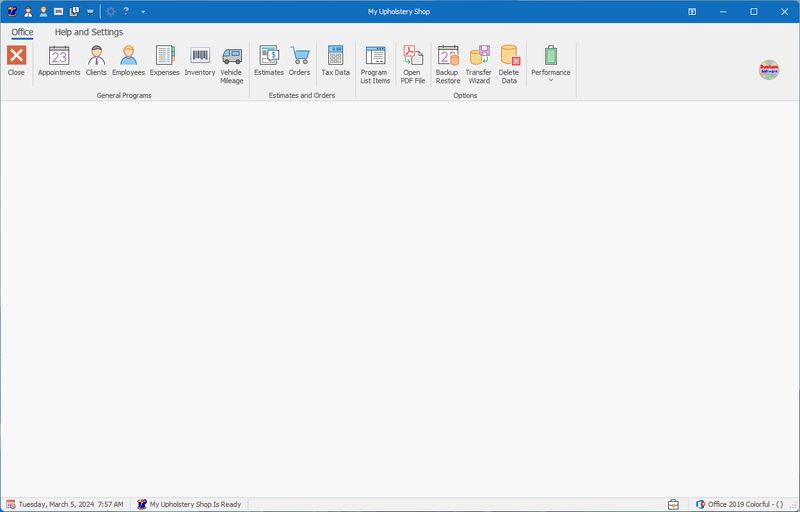Expand quick access toolbar customize arrow
Image resolution: width=800 pixels, height=512 pixels.
click(x=143, y=11)
